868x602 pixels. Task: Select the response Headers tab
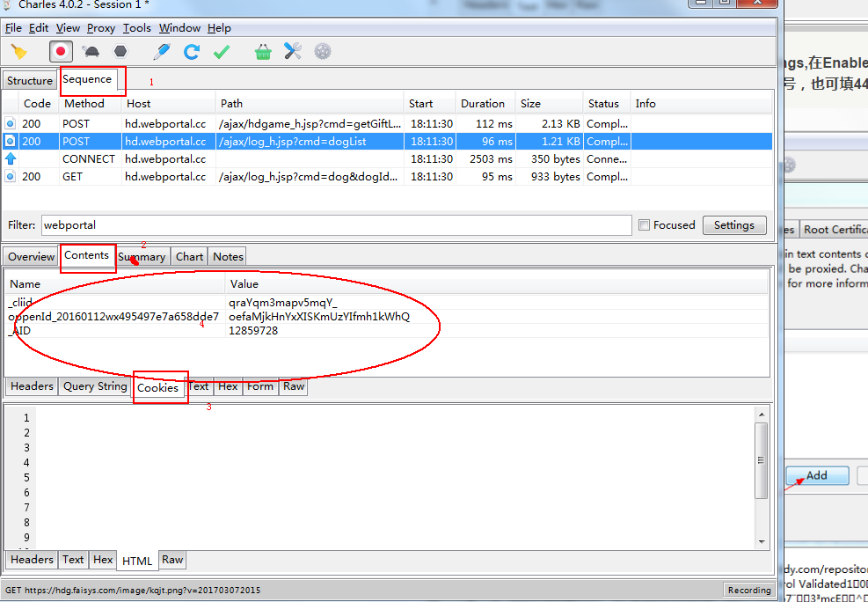(32, 560)
